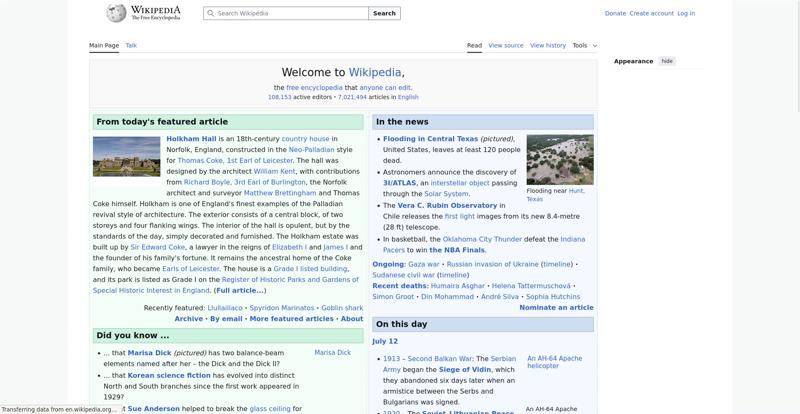Expand the Tools dropdown menu
800x414 pixels.
[585, 45]
